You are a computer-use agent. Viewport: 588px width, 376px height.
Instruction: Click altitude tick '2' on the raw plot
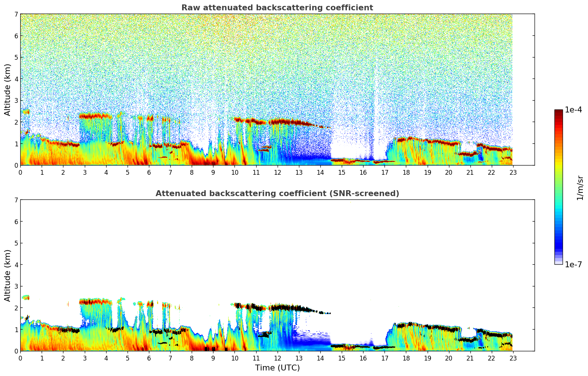pos(16,122)
